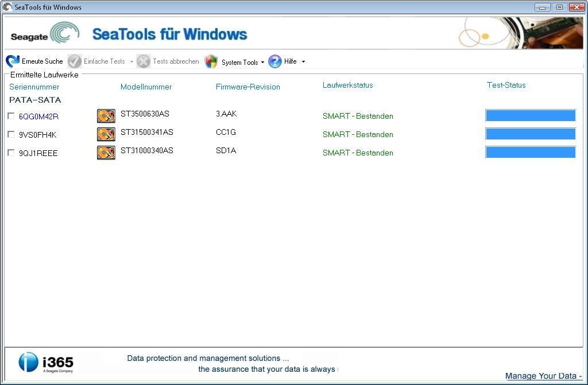Image resolution: width=588 pixels, height=385 pixels.
Task: Expand the Einfache Tests dropdown arrow
Action: 131,61
